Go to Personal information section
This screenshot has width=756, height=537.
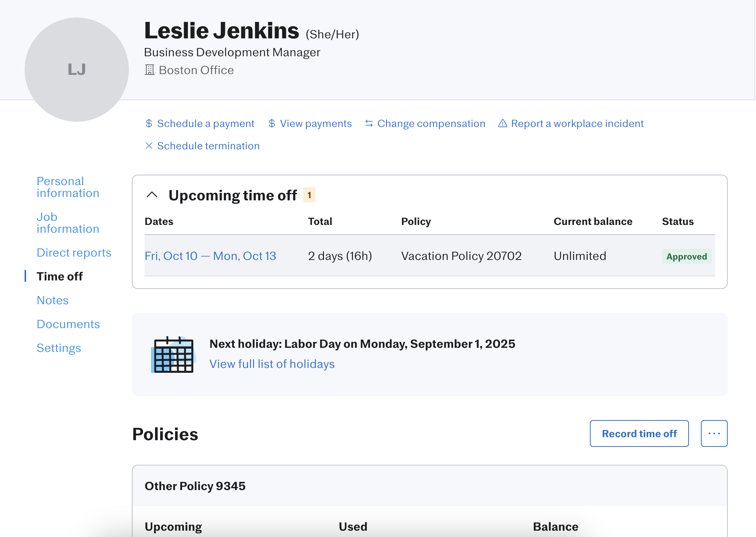coord(68,187)
